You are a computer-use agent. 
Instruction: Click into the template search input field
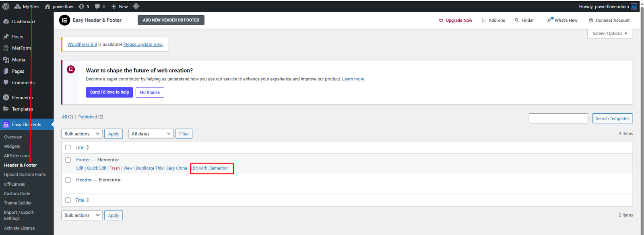pos(558,118)
